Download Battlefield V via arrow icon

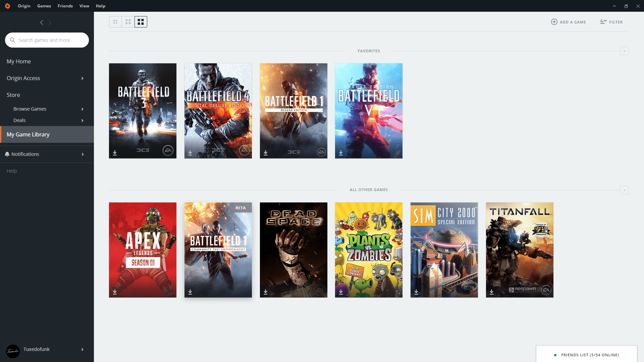[341, 153]
